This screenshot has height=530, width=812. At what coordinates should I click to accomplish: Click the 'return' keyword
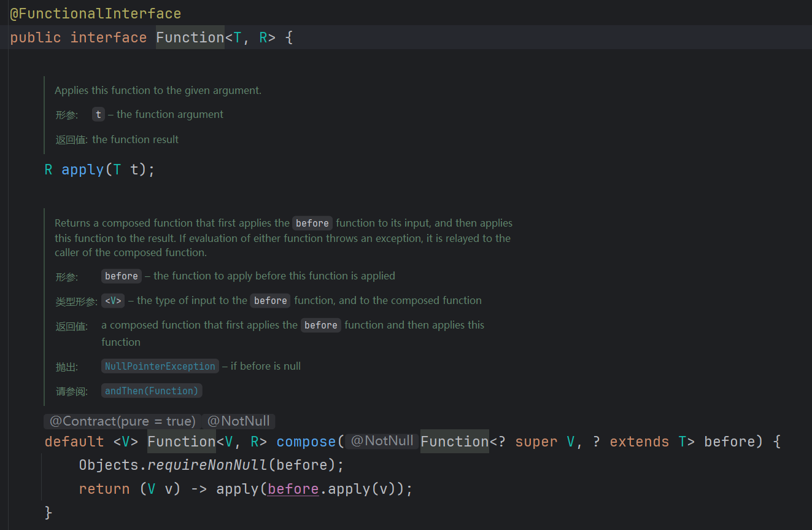pyautogui.click(x=104, y=489)
